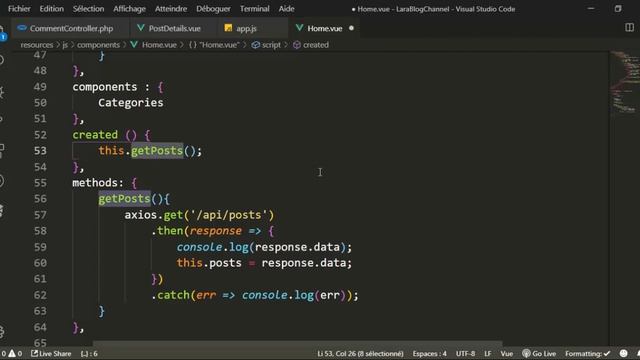The width and height of the screenshot is (640, 360).
Task: Click 'Li 53, Col 26' cursor position
Action: click(360, 353)
